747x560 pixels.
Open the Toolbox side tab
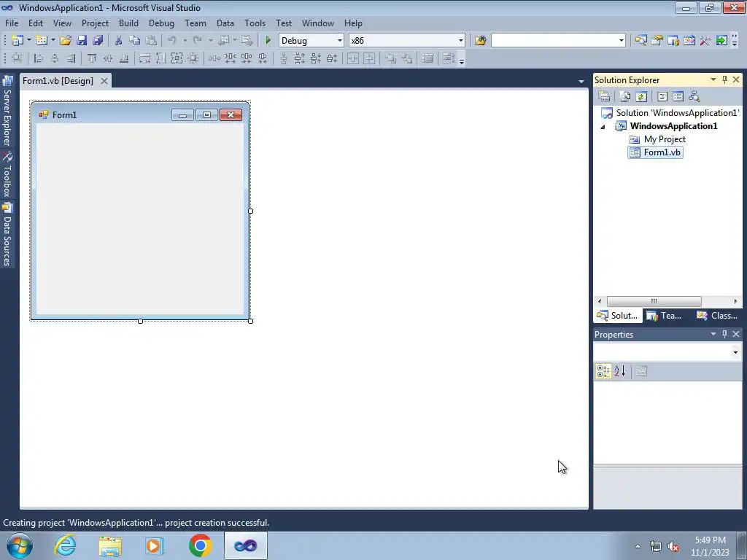(7, 174)
